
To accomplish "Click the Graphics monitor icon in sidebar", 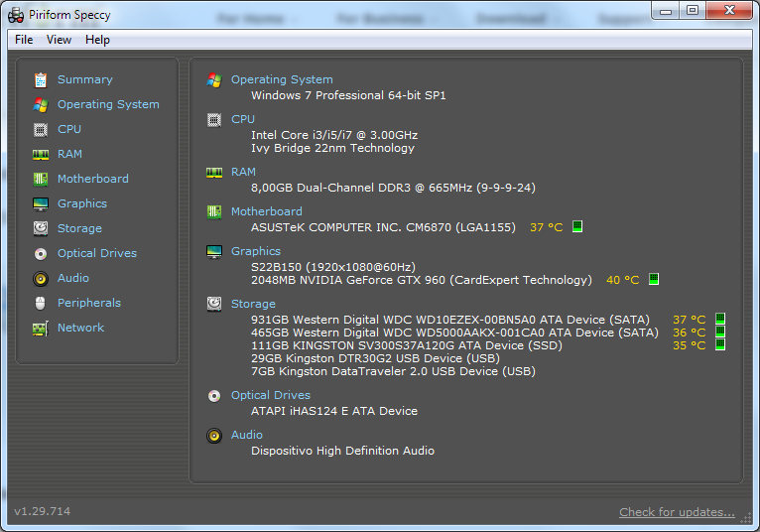I will [41, 203].
